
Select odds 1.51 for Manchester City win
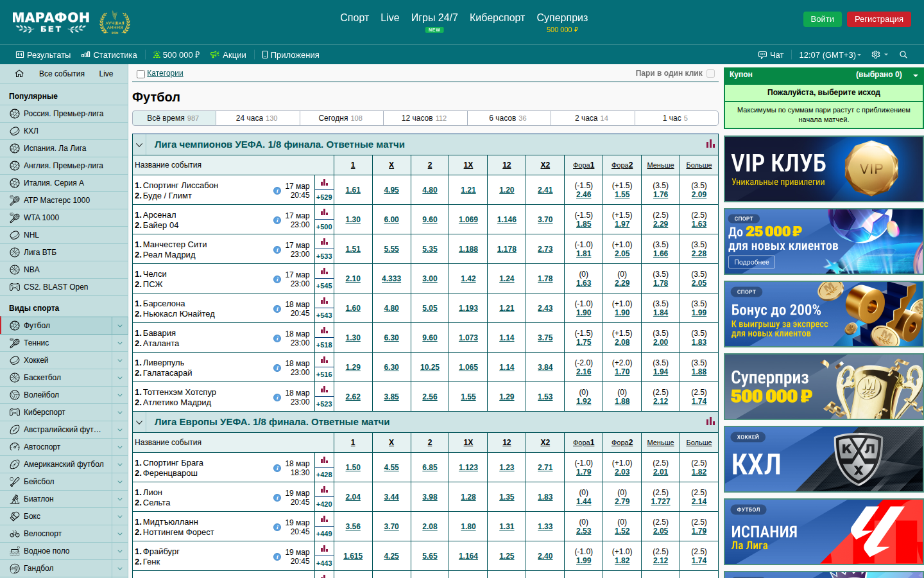click(x=353, y=249)
